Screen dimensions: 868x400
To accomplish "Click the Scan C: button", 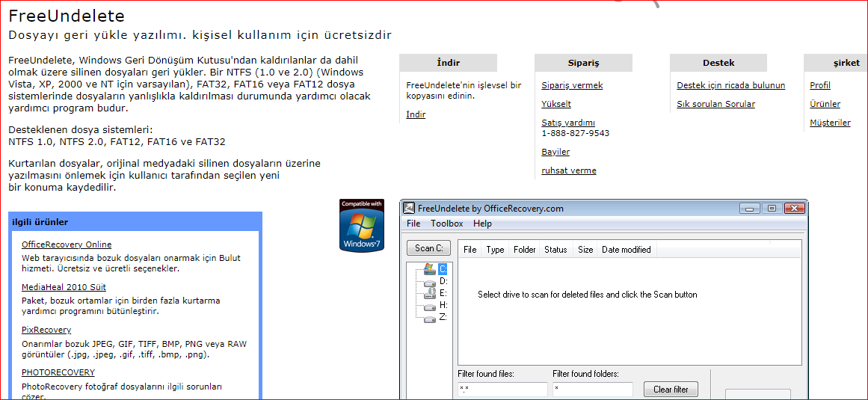I will click(428, 248).
